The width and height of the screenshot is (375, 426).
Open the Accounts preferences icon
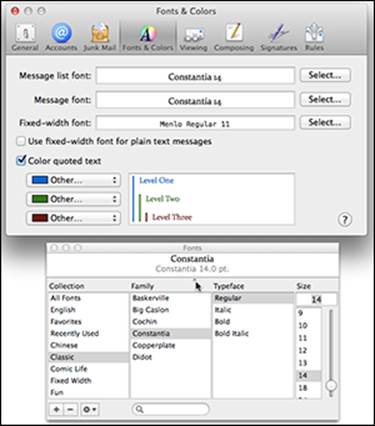pos(61,37)
